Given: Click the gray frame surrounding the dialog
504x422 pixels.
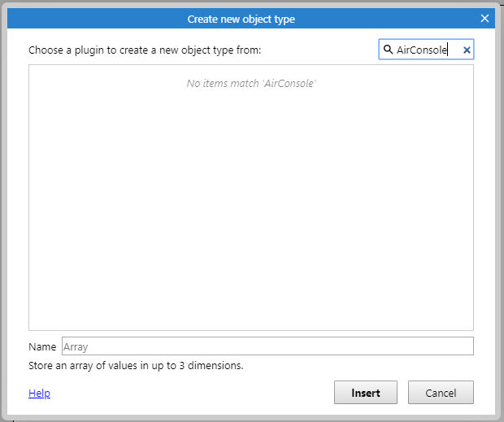Looking at the screenshot, I should (x=4, y=209).
